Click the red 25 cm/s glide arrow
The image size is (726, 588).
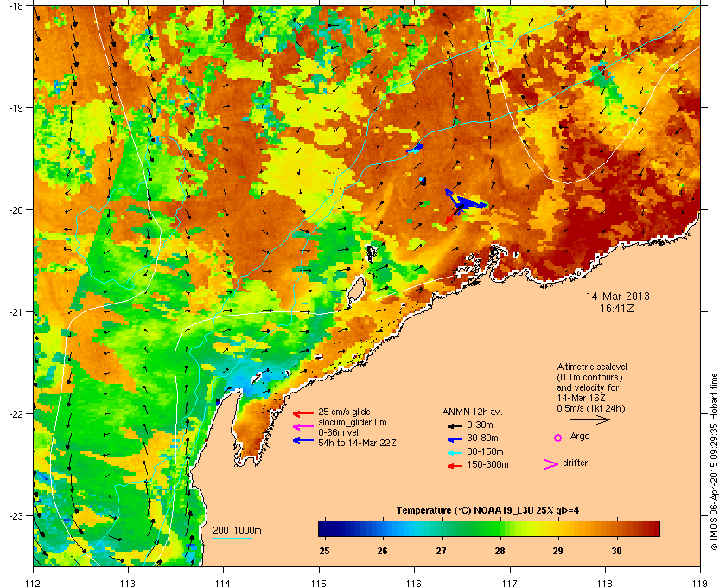point(303,412)
